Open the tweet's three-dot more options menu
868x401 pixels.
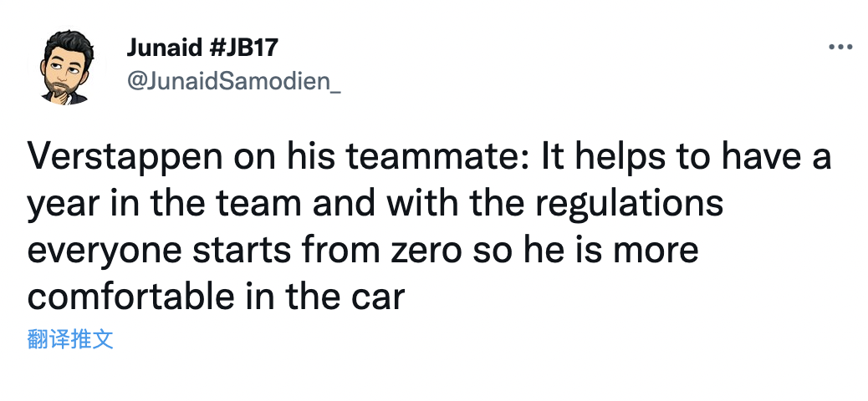point(839,48)
